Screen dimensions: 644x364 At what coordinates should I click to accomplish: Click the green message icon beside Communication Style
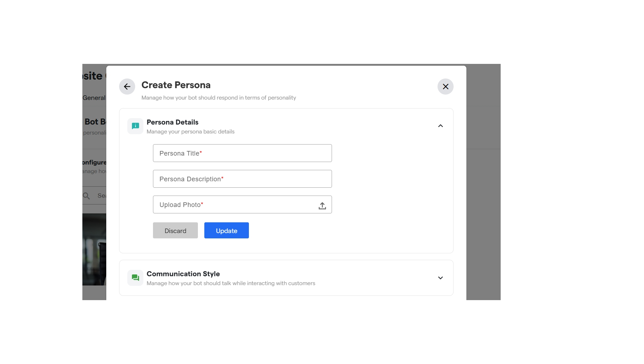(135, 277)
